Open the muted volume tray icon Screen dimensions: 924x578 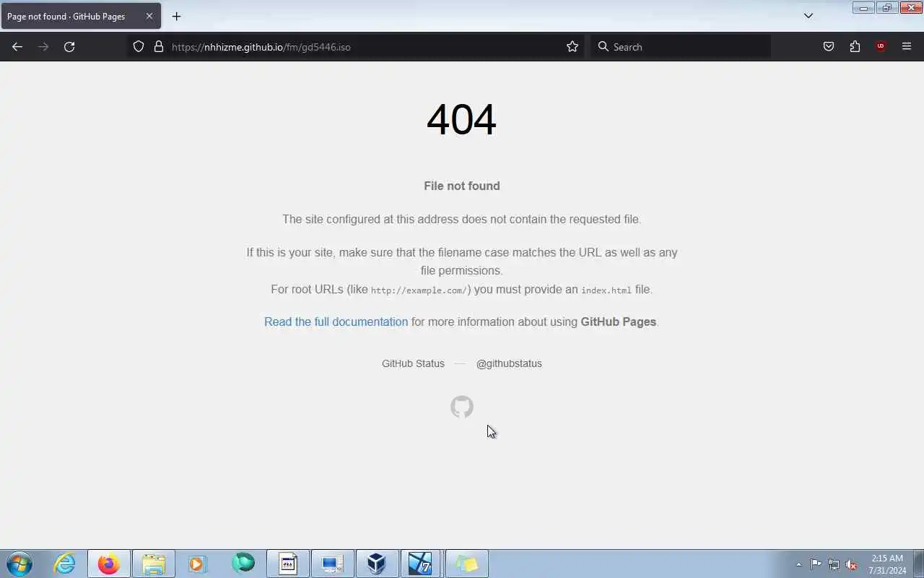coord(852,564)
